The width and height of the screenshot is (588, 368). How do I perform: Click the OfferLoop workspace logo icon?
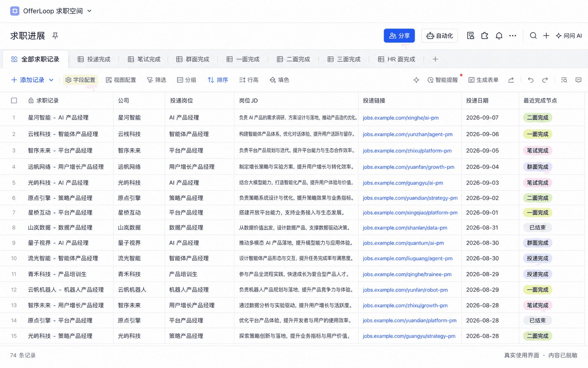(15, 11)
